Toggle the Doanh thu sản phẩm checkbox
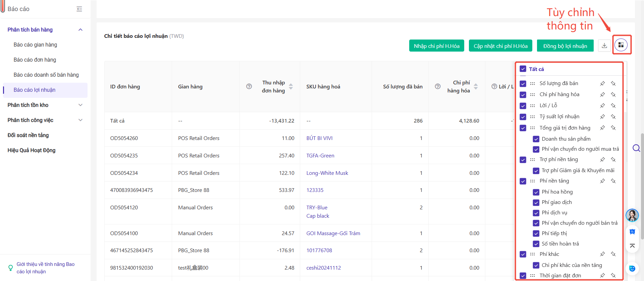Viewport: 644px width, 281px height. tap(536, 139)
